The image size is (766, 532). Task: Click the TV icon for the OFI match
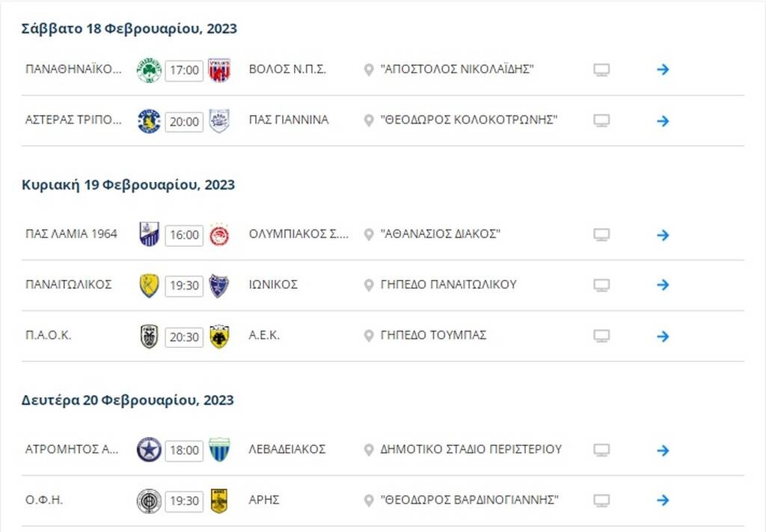pos(601,500)
